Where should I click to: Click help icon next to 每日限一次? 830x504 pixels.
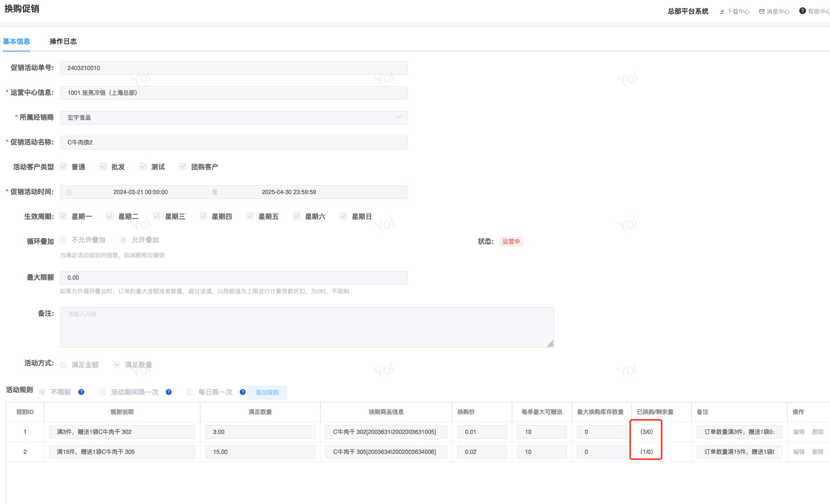(243, 392)
